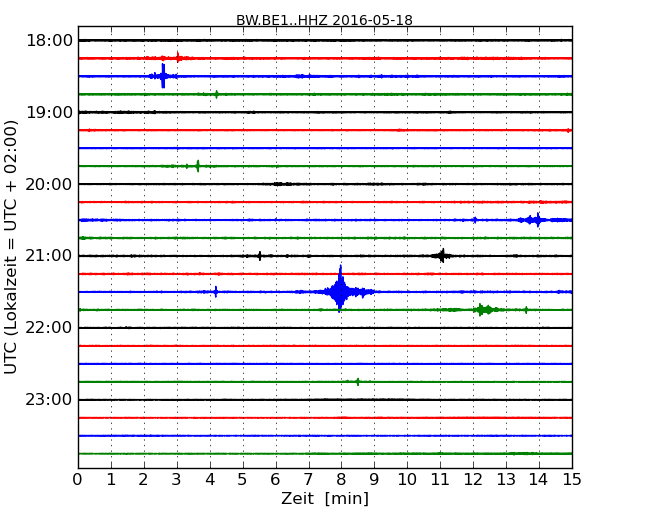Select the 22:00 time label
Image resolution: width=650 pixels, height=520 pixels.
[x=50, y=328]
